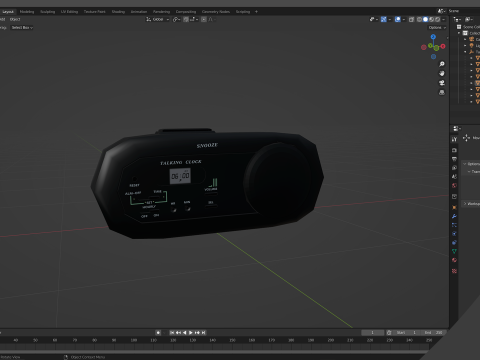Click the red X axis gizmo handle
Screen dimensions: 480x360
(443, 46)
